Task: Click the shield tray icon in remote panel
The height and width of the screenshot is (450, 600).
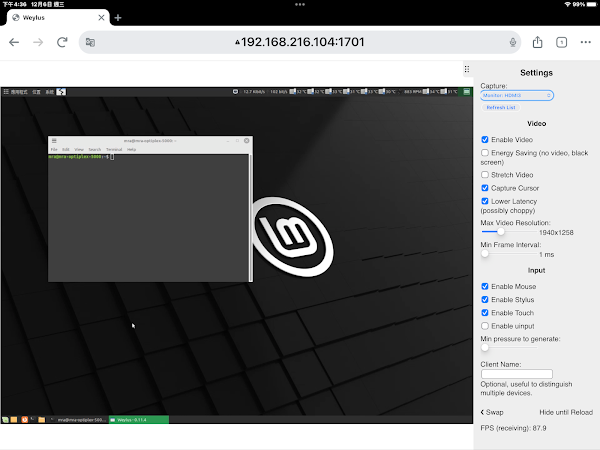Action: (x=235, y=91)
